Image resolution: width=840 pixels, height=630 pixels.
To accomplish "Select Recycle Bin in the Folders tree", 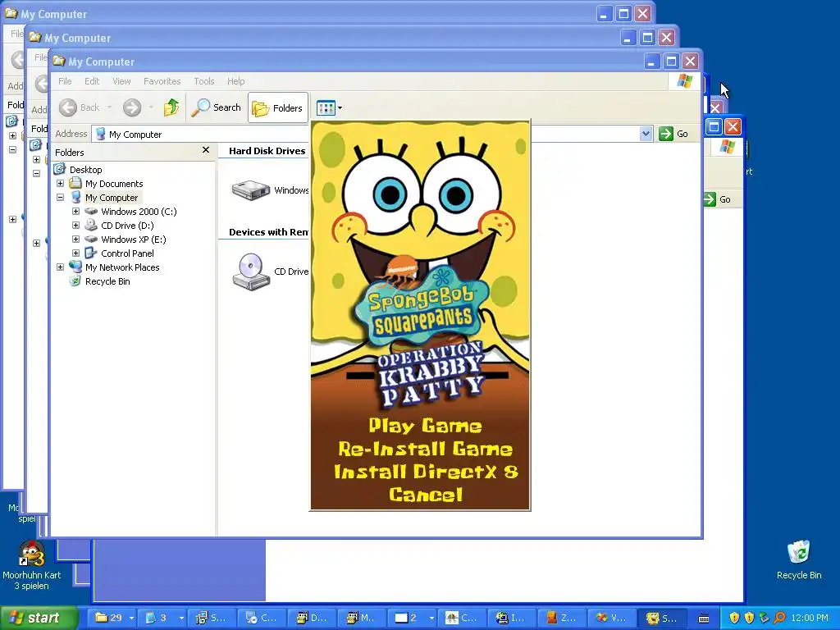I will pyautogui.click(x=107, y=281).
